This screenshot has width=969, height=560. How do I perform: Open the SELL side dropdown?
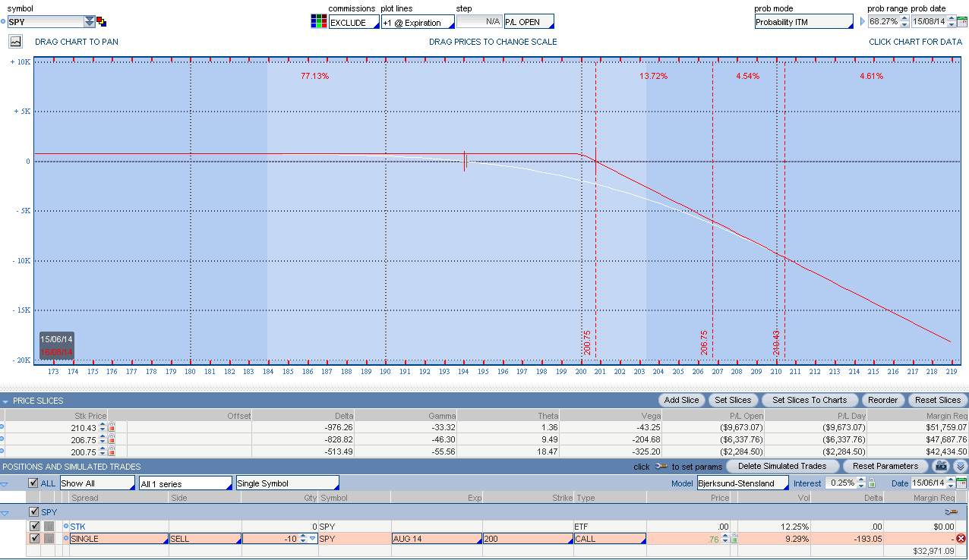(x=205, y=539)
